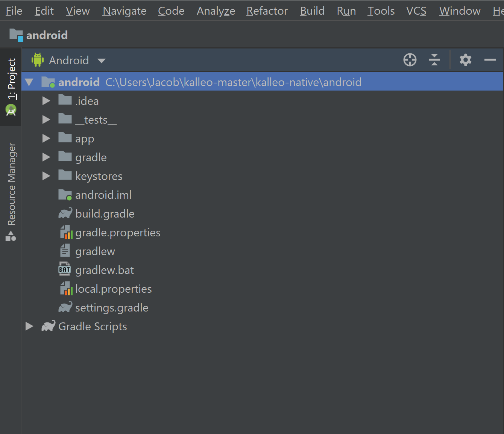Image resolution: width=504 pixels, height=434 pixels.
Task: Click the document icon of the gradlew file
Action: (65, 250)
